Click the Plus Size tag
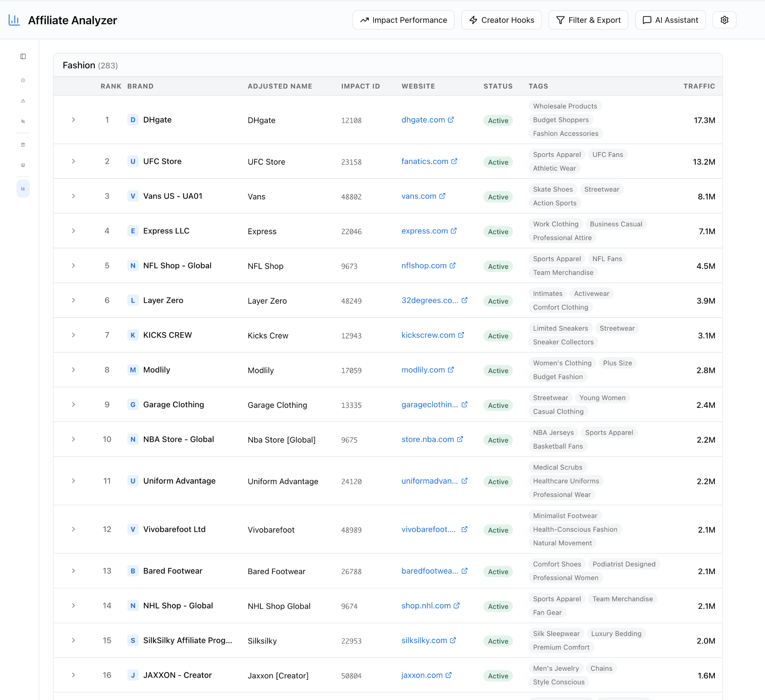 (617, 363)
